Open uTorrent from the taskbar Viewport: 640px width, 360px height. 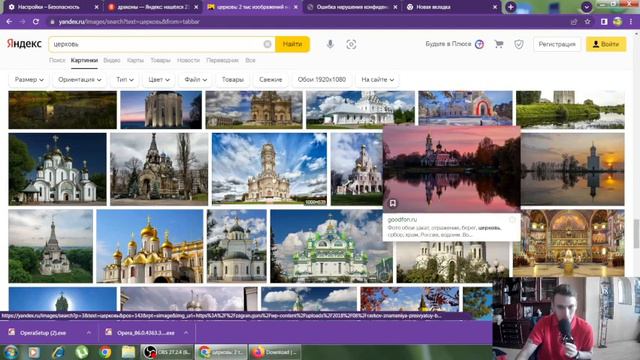tap(82, 352)
